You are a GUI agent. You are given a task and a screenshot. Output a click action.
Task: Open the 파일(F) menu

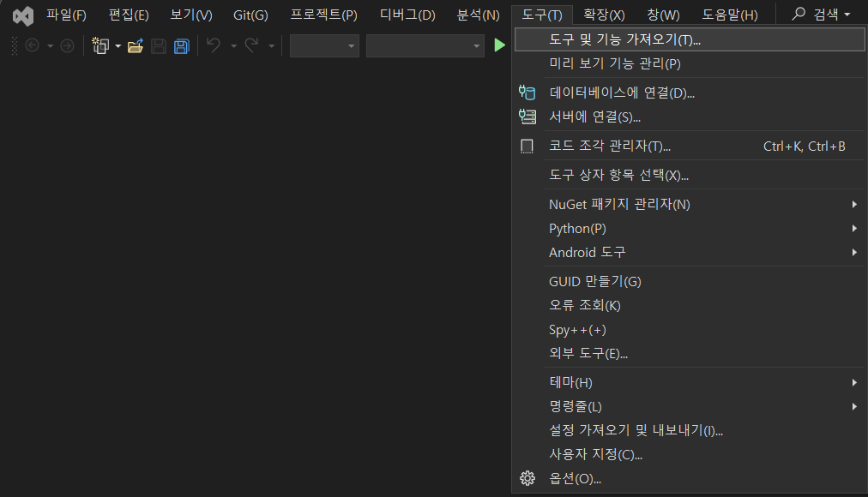click(x=66, y=15)
